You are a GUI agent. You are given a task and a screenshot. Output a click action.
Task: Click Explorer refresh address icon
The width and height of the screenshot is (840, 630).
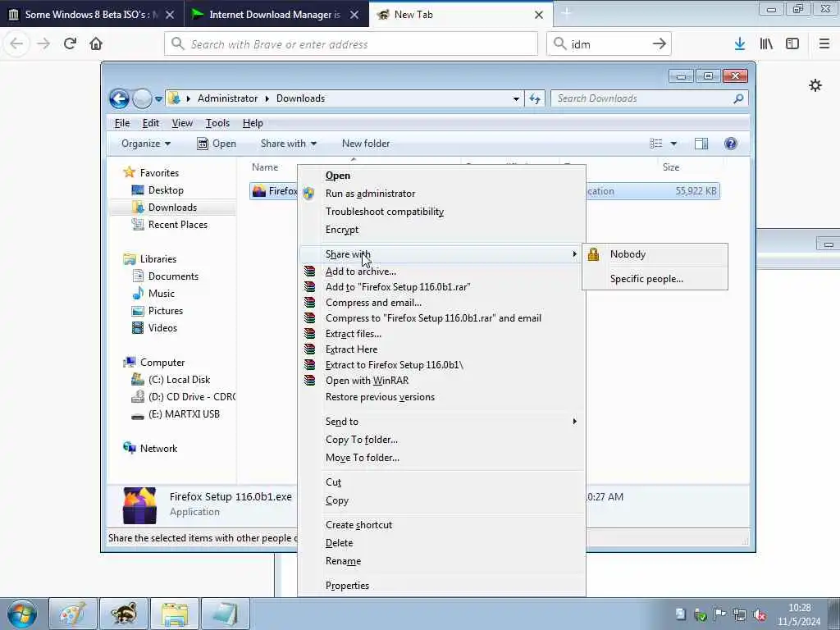point(535,98)
